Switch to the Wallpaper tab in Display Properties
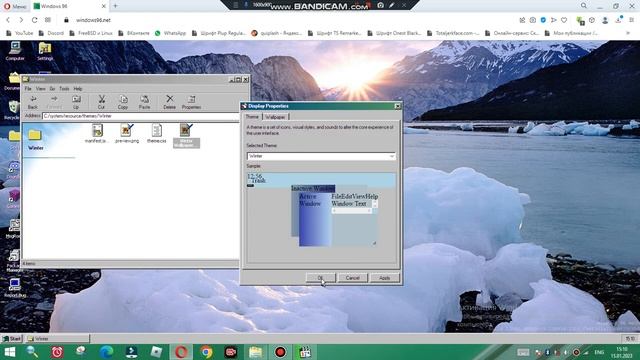Screen dimensions: 640x360 (x=275, y=117)
